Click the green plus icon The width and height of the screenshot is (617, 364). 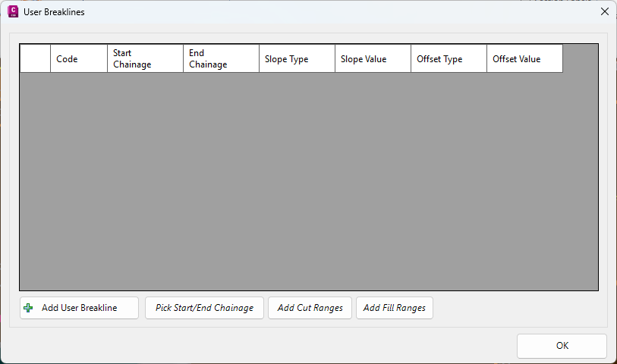(x=28, y=308)
